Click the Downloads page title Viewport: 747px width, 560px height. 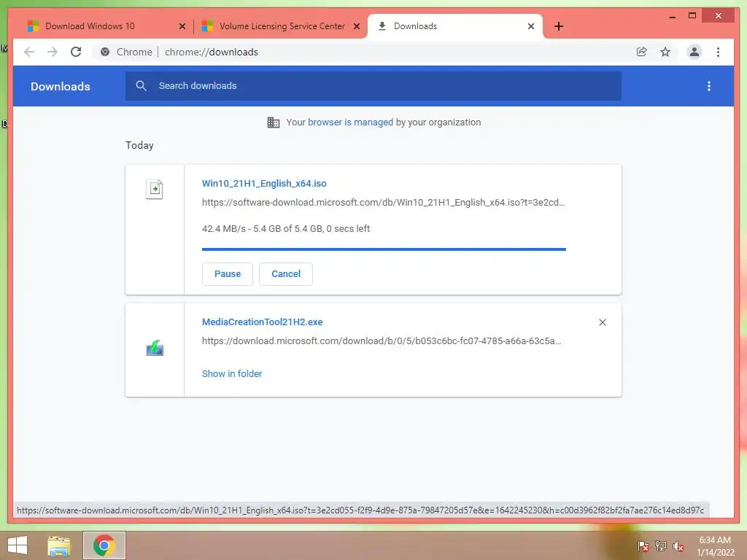click(61, 86)
